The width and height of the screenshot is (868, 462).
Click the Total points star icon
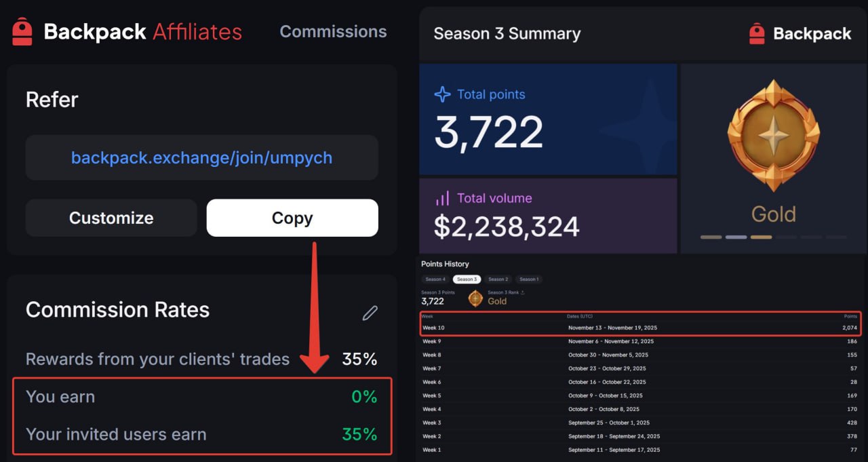442,94
